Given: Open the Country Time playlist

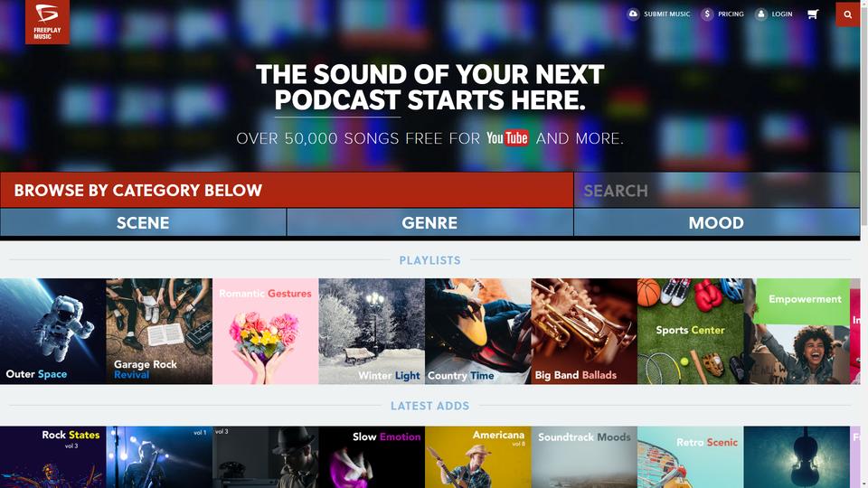Looking at the screenshot, I should coord(478,332).
